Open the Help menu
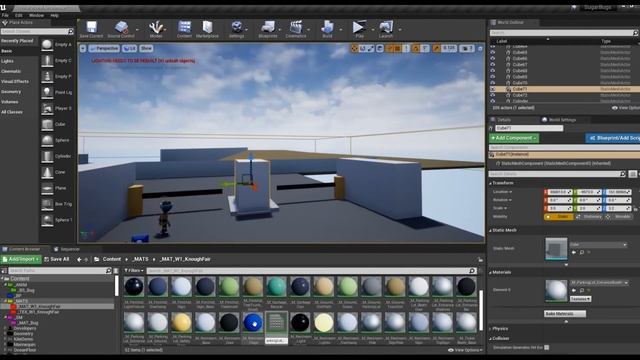Viewport: 640px width, 360px height. click(55, 16)
